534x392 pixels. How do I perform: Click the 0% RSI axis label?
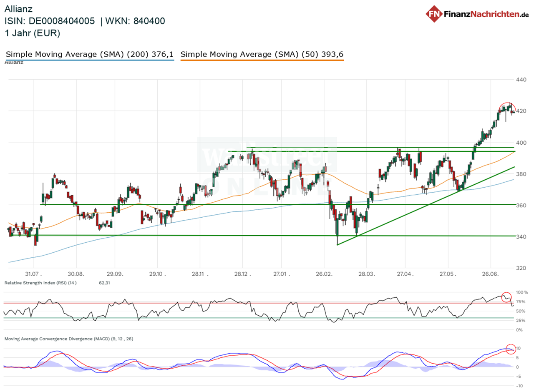point(519,330)
